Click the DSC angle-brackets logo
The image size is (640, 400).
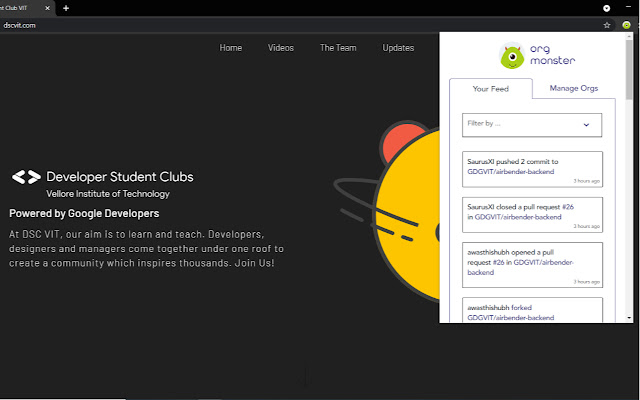26,177
